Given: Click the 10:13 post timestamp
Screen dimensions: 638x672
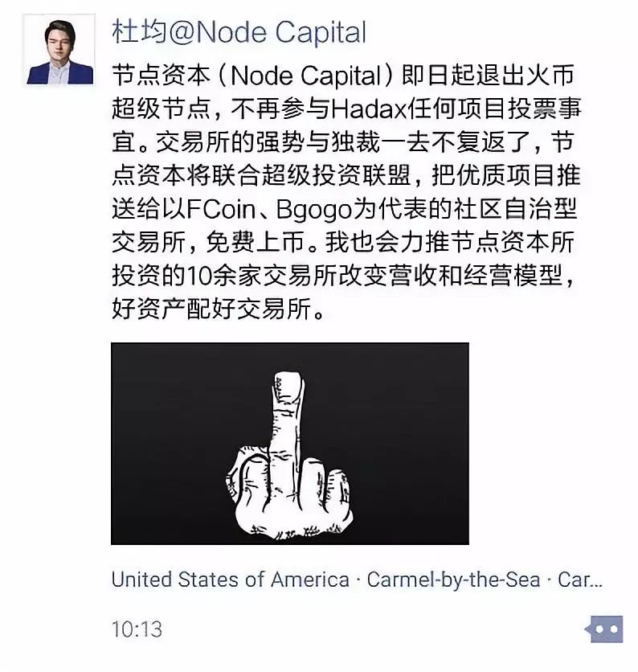Looking at the screenshot, I should 137,629.
